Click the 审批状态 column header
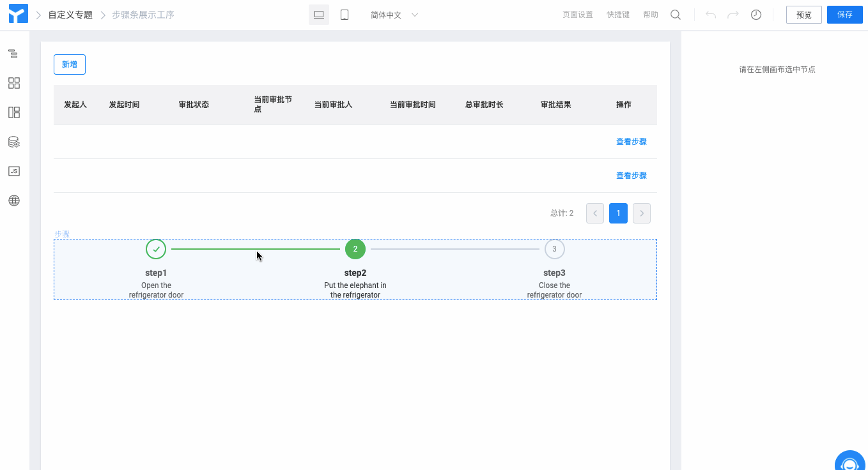This screenshot has width=868, height=470. coord(194,105)
